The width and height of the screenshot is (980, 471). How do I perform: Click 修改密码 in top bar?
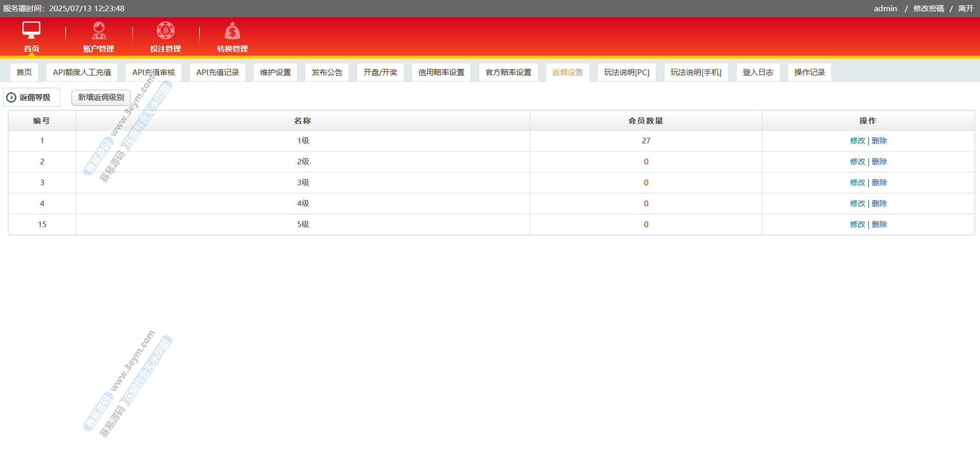[x=928, y=9]
